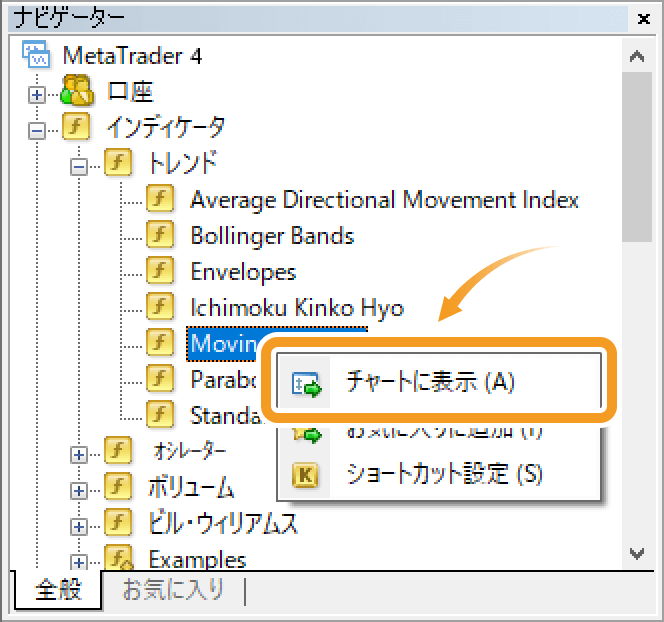664x622 pixels.
Task: Click the vertical scrollbar thumb
Action: tap(637, 157)
